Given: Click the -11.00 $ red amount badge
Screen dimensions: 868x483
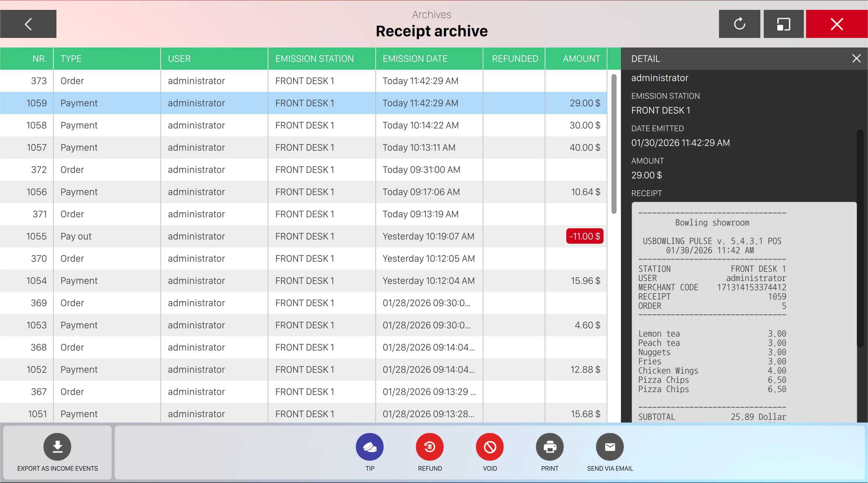Looking at the screenshot, I should 585,237.
